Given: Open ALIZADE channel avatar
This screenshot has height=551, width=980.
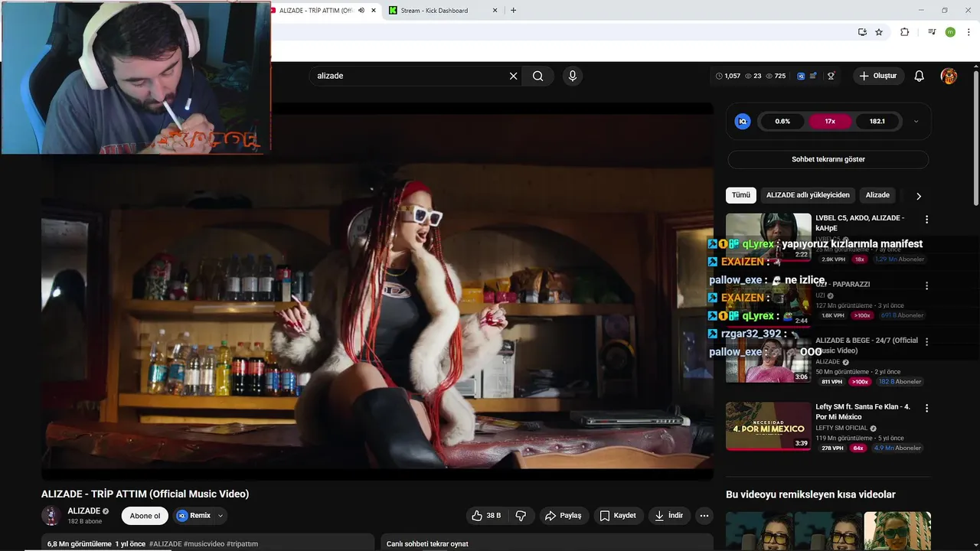Looking at the screenshot, I should (51, 515).
